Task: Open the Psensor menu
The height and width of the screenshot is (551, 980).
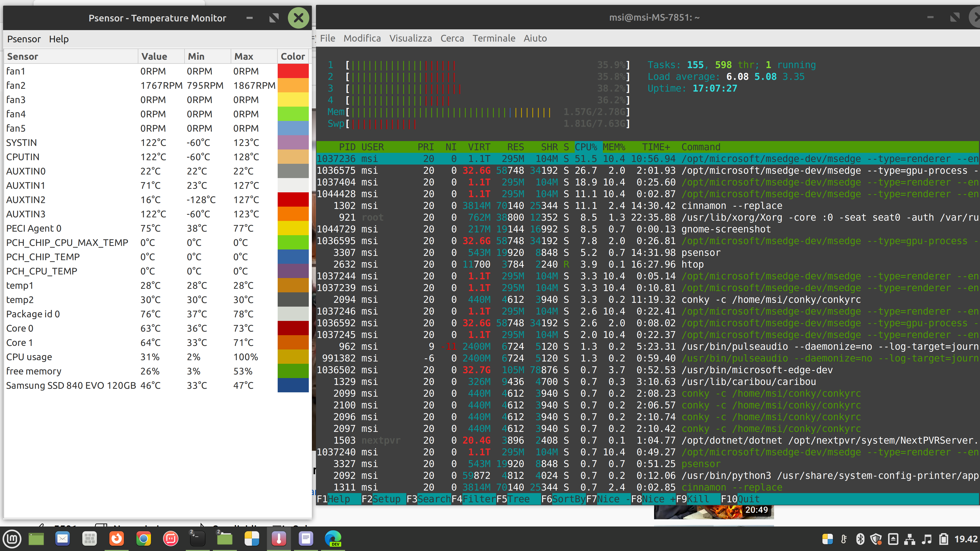Action: (23, 39)
